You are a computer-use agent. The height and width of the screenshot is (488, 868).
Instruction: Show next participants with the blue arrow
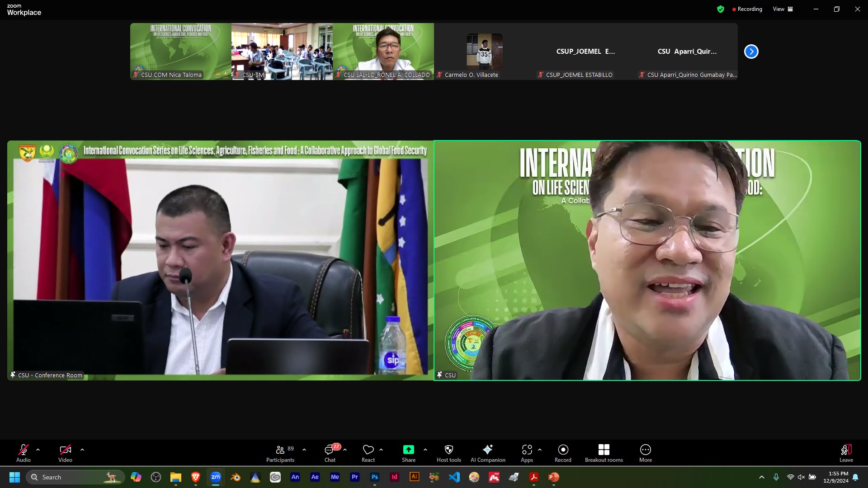tap(751, 52)
